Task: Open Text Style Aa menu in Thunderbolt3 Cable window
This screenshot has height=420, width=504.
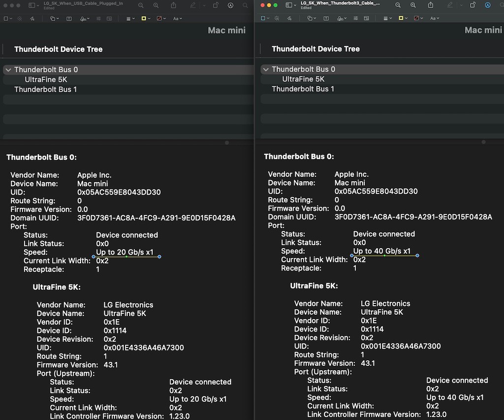Action: (435, 18)
